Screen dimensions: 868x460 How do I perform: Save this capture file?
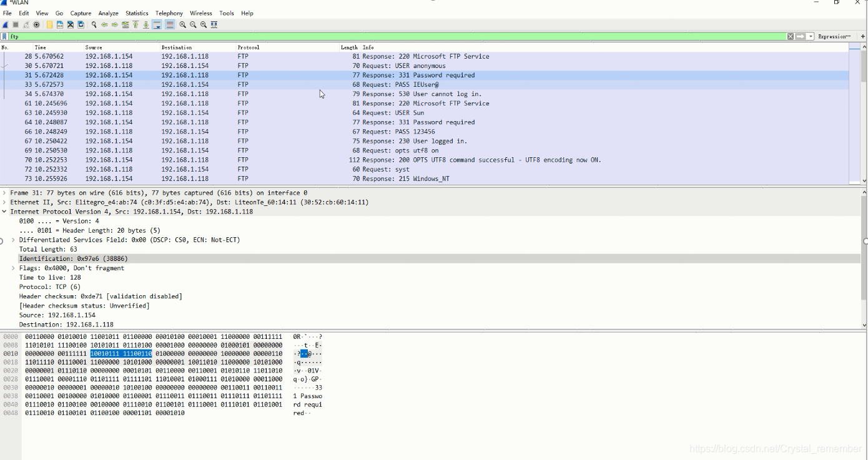[60, 25]
